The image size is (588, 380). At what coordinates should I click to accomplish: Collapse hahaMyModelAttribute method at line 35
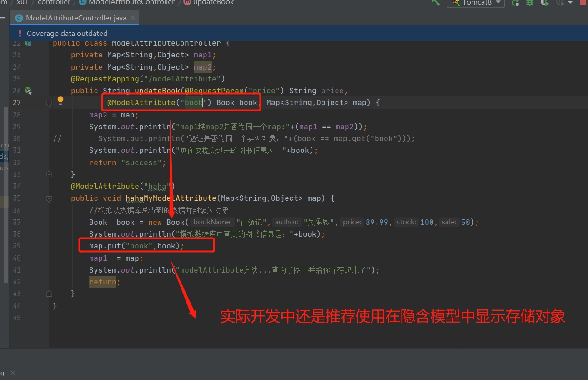(x=49, y=199)
